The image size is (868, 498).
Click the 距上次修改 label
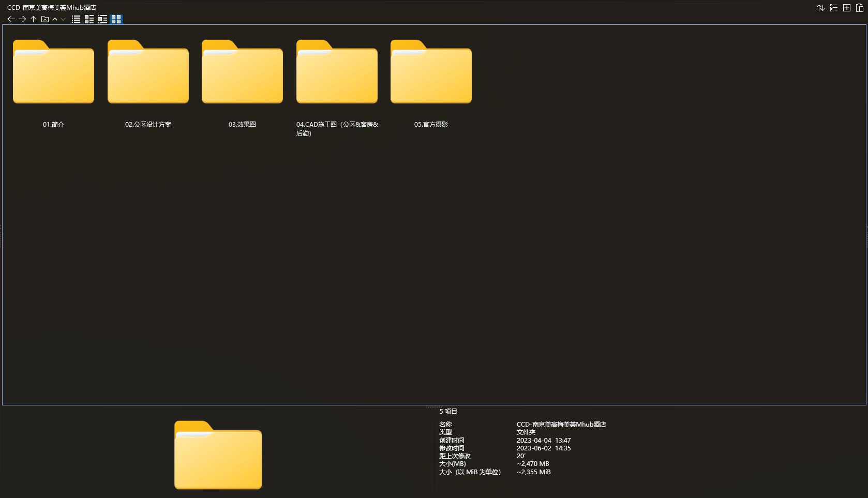[455, 456]
